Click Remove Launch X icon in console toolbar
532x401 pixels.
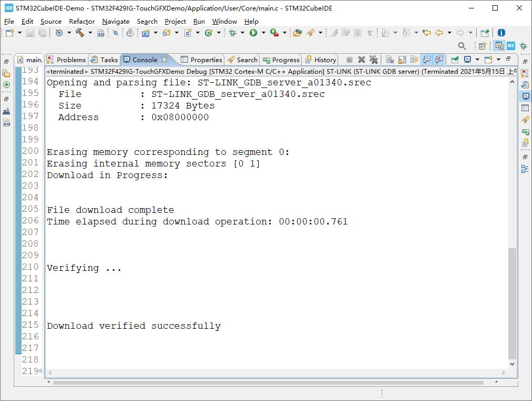click(362, 60)
